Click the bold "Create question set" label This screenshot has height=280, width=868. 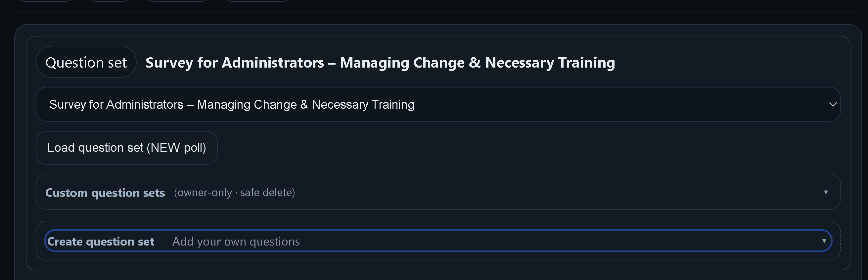100,242
